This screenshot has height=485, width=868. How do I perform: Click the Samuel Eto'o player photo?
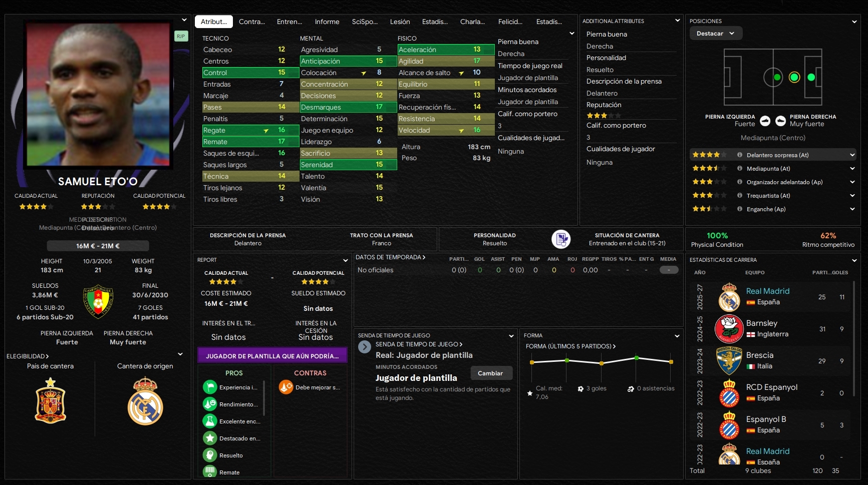98,94
